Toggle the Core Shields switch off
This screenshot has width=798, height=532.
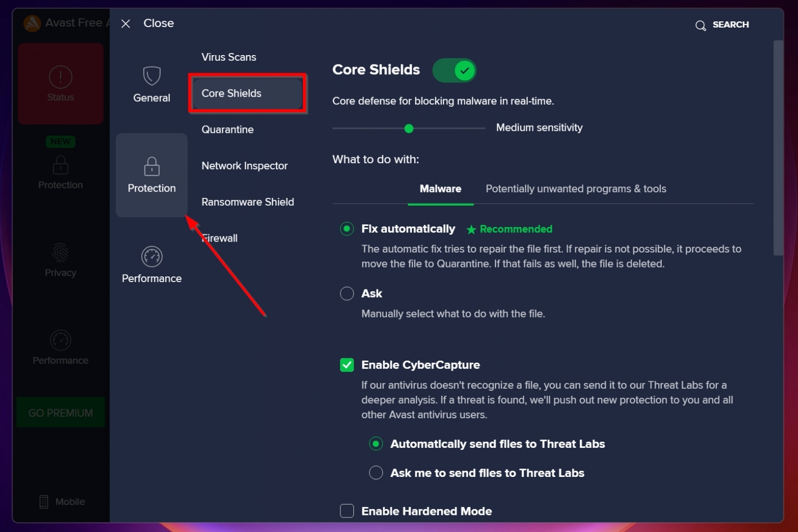[x=454, y=70]
